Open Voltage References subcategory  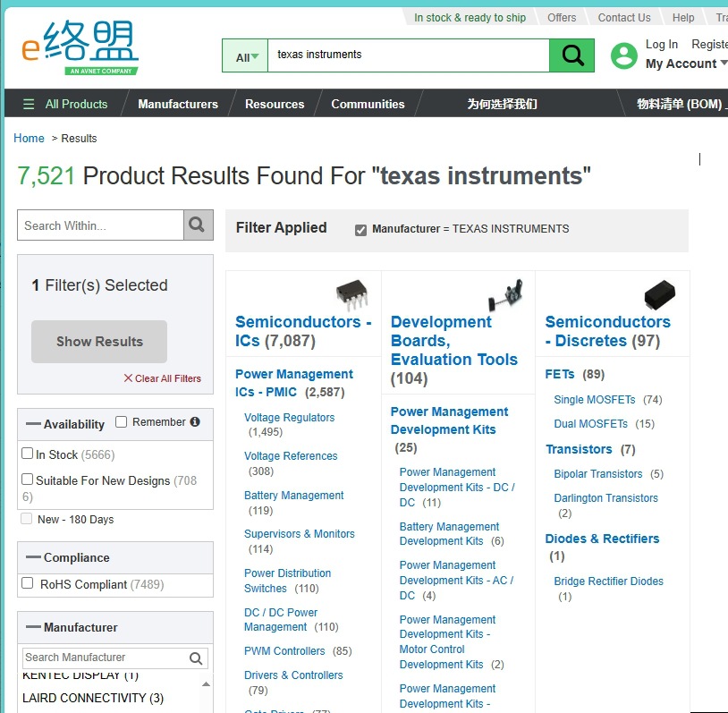pos(291,455)
